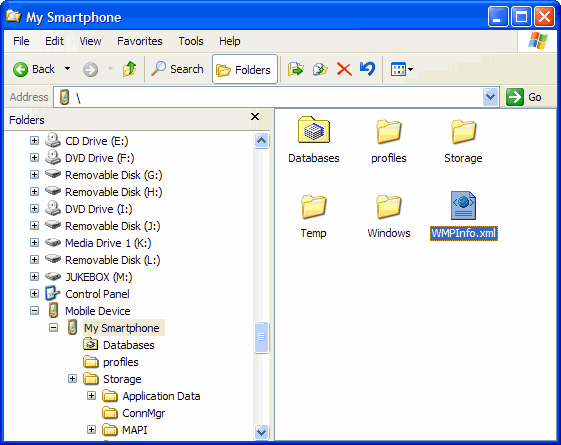The width and height of the screenshot is (561, 445).
Task: Select DVD Drive (F:) drive icon
Action: 53,158
